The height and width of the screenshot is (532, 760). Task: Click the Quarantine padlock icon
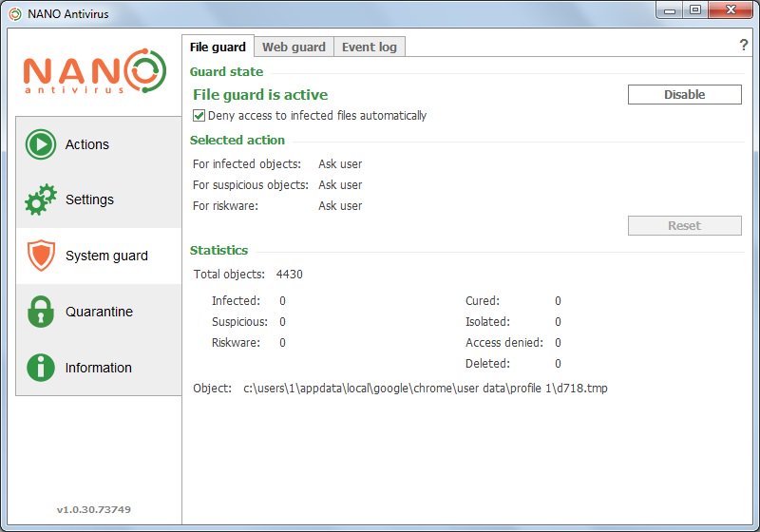41,312
